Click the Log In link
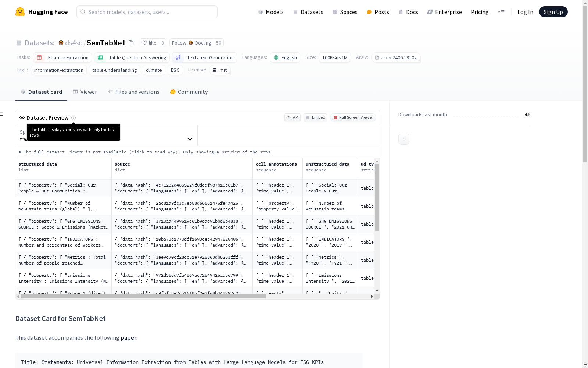The image size is (588, 368). pos(525,12)
